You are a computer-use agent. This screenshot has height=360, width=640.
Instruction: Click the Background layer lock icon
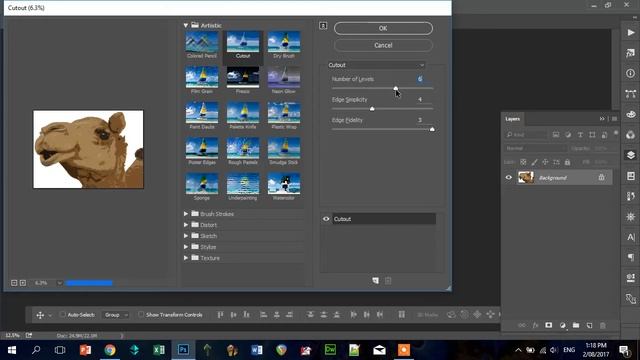tap(601, 177)
